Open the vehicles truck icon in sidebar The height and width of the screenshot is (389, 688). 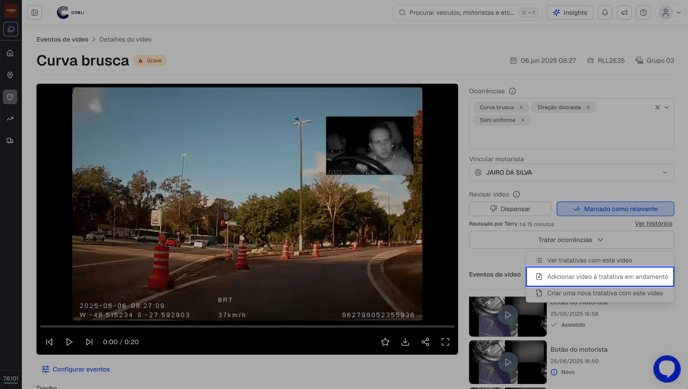point(10,141)
